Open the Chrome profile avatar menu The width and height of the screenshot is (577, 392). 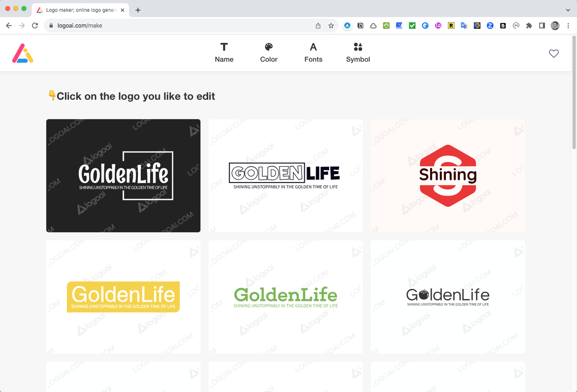[x=555, y=26]
